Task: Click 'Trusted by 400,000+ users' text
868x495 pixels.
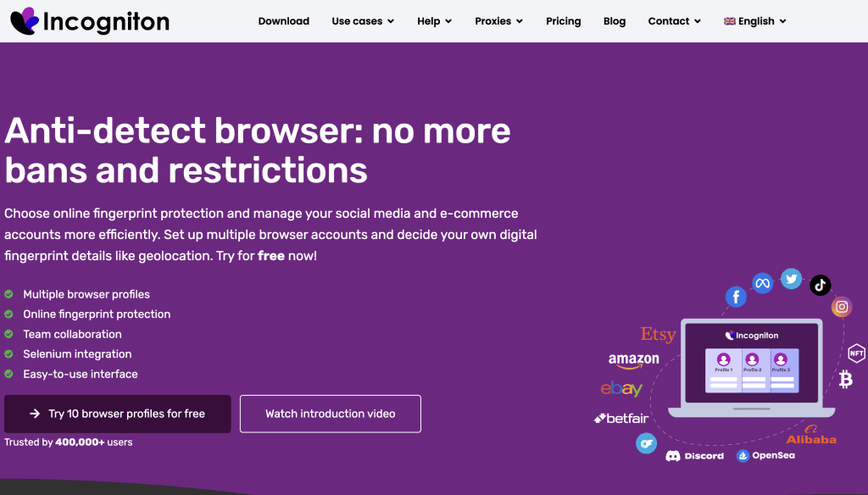Action: [69, 442]
